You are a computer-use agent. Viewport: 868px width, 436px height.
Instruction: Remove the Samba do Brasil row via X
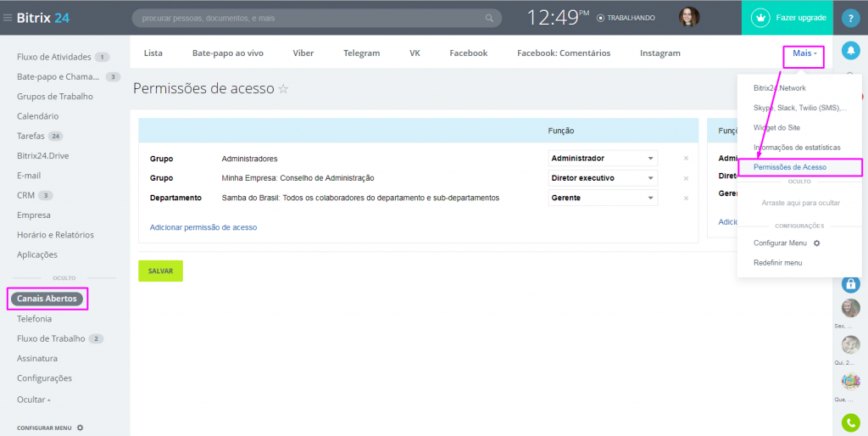tap(686, 198)
